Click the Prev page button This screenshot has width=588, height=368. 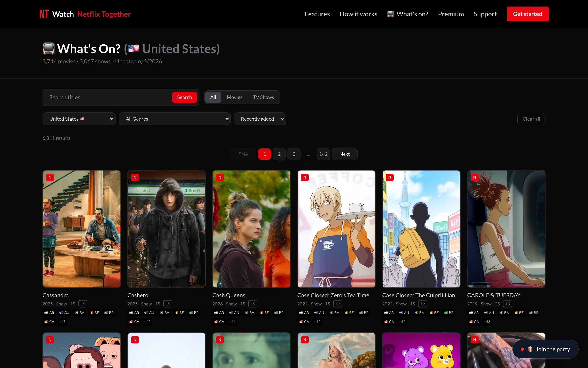(243, 154)
